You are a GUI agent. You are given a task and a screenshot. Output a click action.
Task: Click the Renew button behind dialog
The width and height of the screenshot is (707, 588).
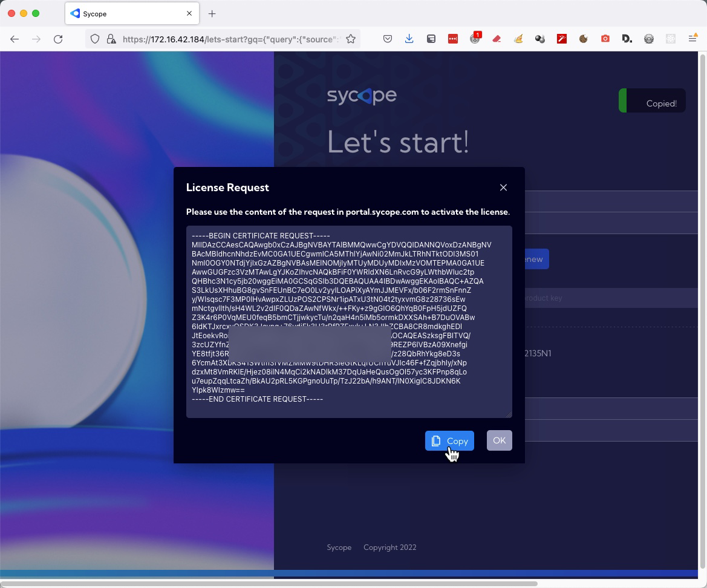pyautogui.click(x=536, y=260)
